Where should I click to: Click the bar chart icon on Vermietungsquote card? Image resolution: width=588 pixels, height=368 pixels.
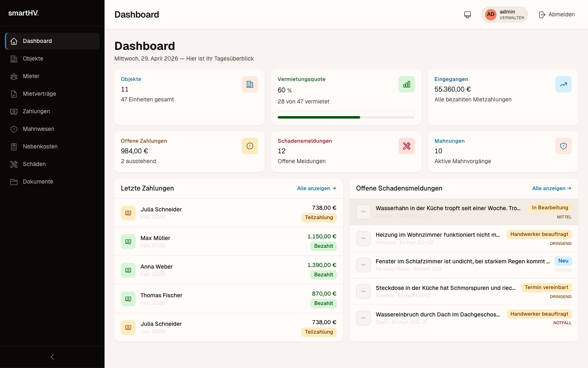tap(407, 84)
